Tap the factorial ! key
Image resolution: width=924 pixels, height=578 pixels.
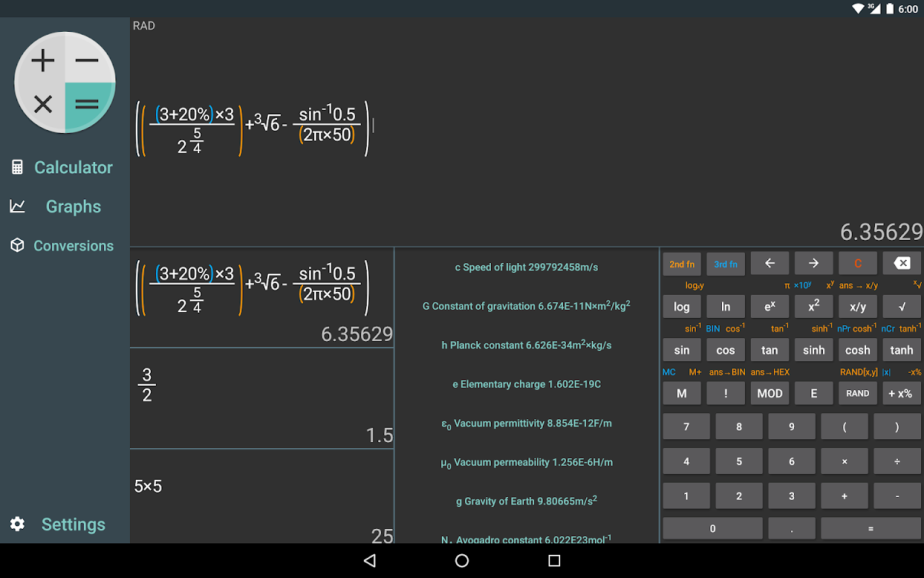(x=725, y=393)
